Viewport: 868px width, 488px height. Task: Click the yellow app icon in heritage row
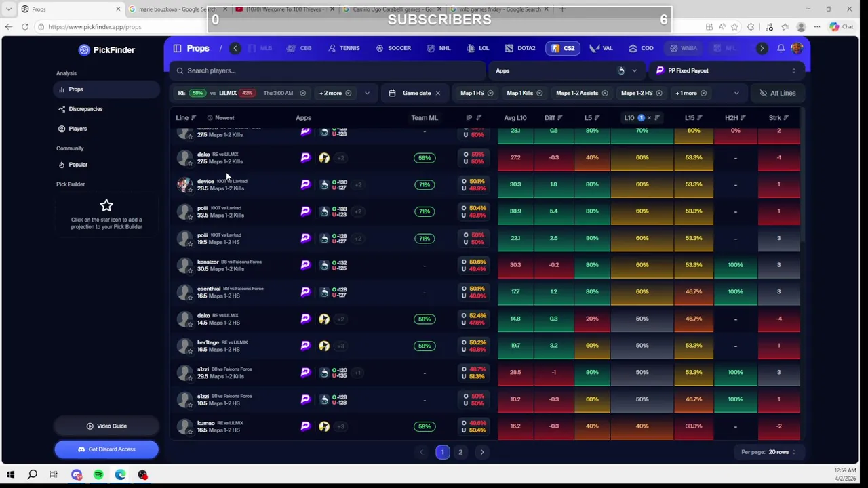(x=324, y=346)
